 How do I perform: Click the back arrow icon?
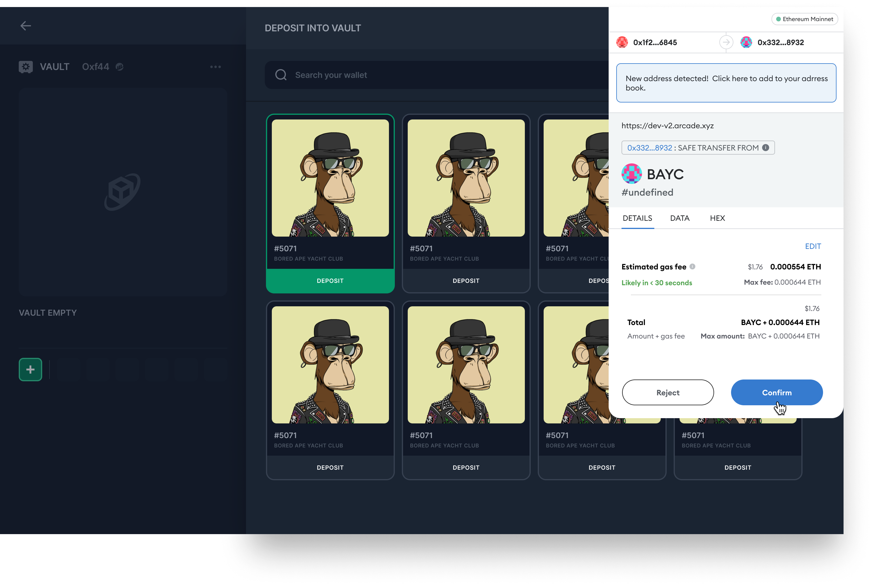point(25,26)
